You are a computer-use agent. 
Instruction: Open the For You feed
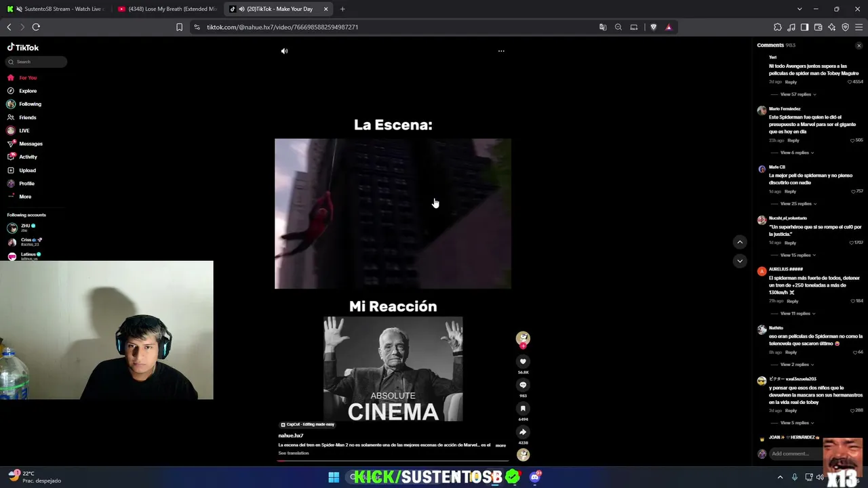click(28, 78)
